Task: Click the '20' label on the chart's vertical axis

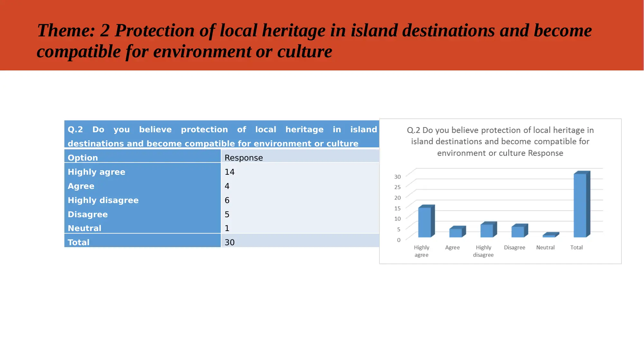Action: click(397, 198)
